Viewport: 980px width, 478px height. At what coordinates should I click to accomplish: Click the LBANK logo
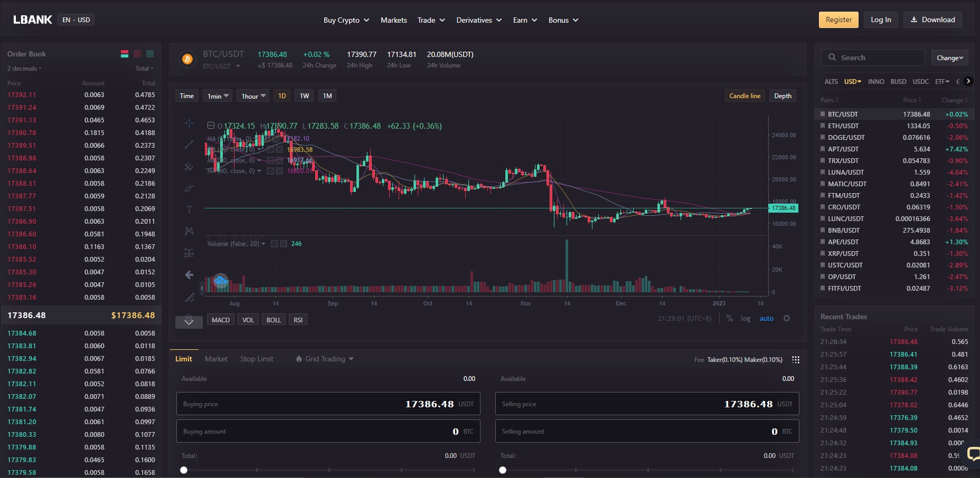pyautogui.click(x=33, y=20)
